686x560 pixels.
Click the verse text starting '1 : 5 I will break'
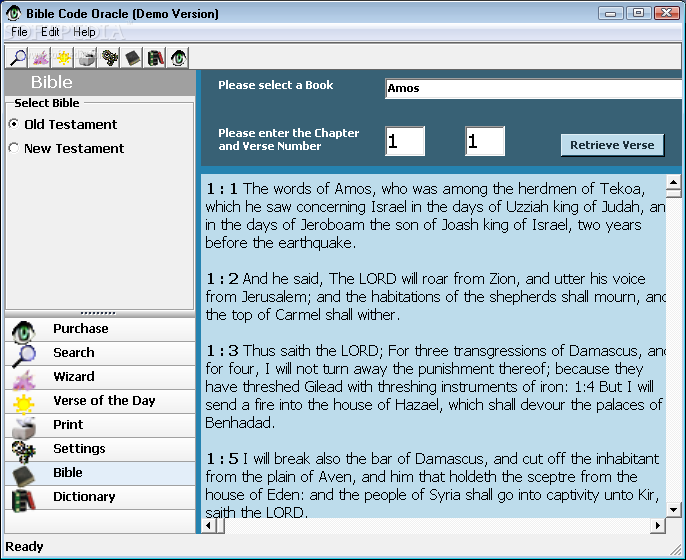(433, 485)
